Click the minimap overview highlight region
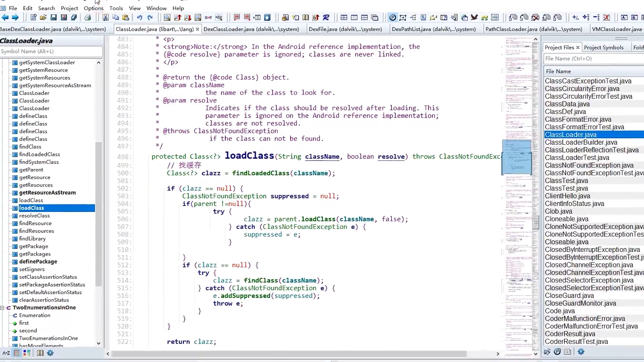Viewport: 644px width, 362px height. point(517,158)
